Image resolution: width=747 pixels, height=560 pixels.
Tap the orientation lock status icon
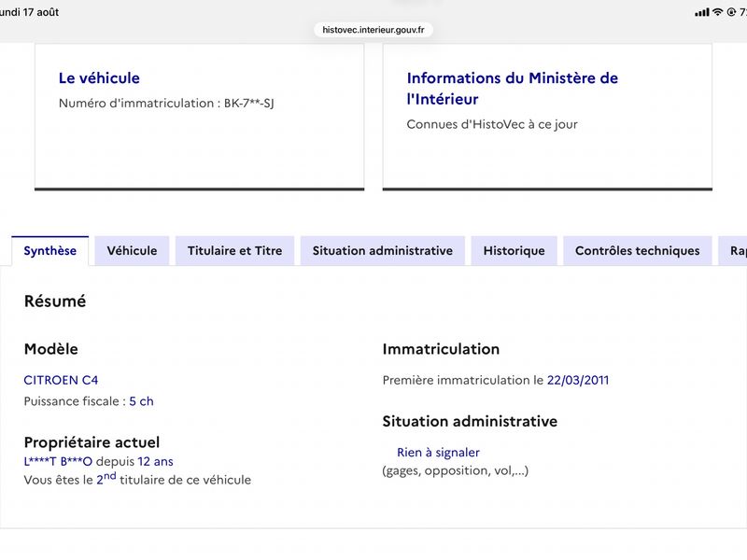[x=731, y=12]
